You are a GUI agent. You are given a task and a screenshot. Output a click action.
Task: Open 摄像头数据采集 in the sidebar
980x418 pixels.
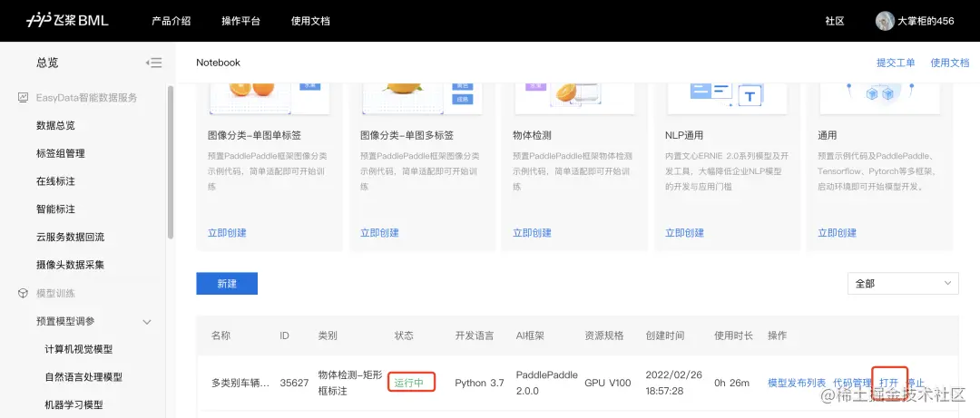pyautogui.click(x=71, y=264)
